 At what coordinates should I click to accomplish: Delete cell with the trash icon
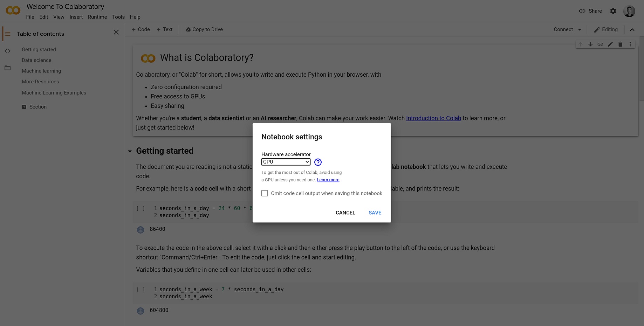tap(620, 44)
